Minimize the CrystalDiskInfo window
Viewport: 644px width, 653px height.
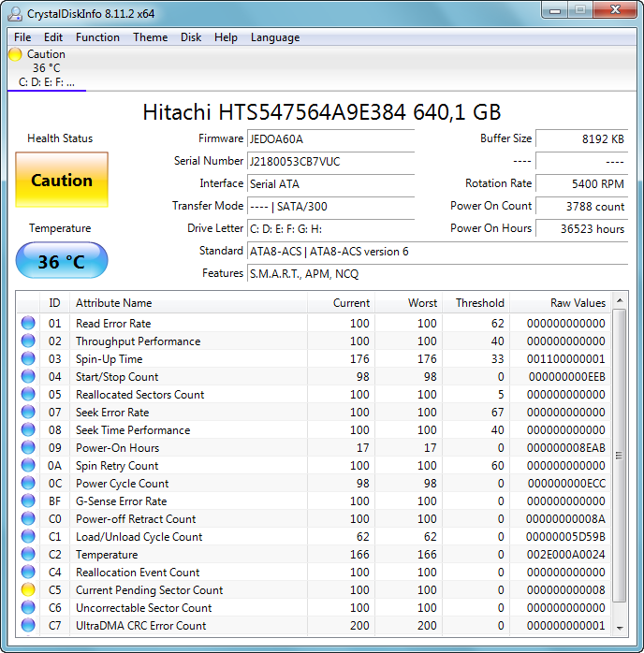coord(555,10)
